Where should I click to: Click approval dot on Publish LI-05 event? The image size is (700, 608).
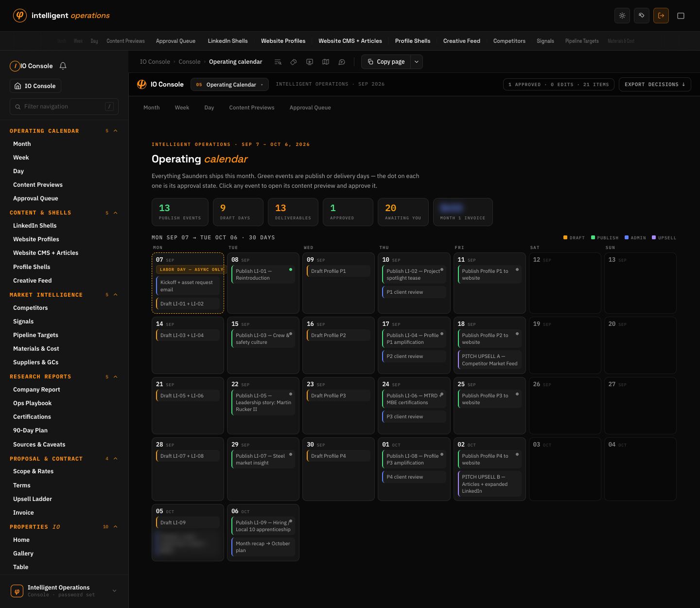tap(291, 394)
